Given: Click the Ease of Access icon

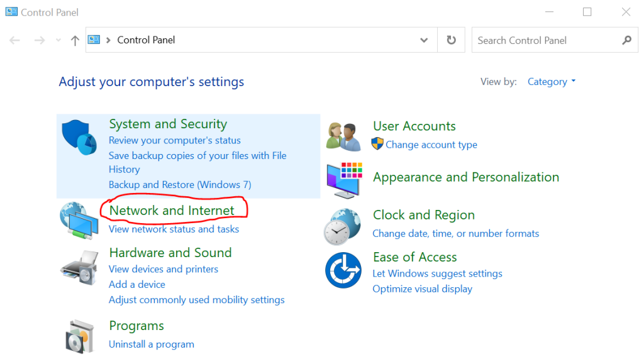Looking at the screenshot, I should tap(343, 270).
